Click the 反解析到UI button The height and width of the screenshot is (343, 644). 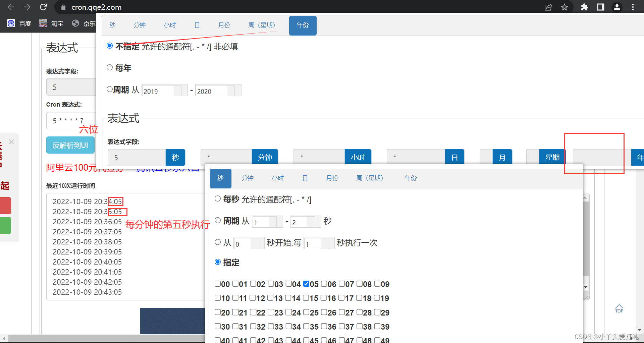point(70,145)
